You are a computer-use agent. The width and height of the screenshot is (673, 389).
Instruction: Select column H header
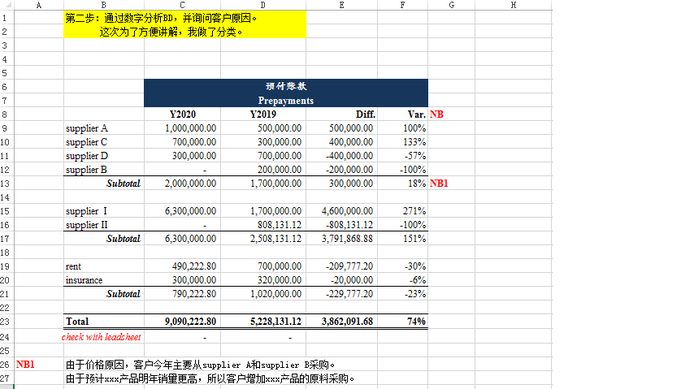tap(513, 5)
